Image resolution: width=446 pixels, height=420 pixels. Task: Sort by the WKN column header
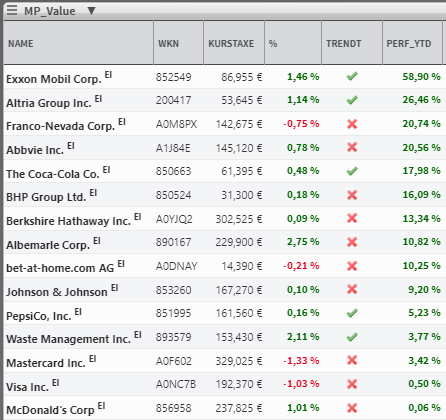tap(178, 43)
